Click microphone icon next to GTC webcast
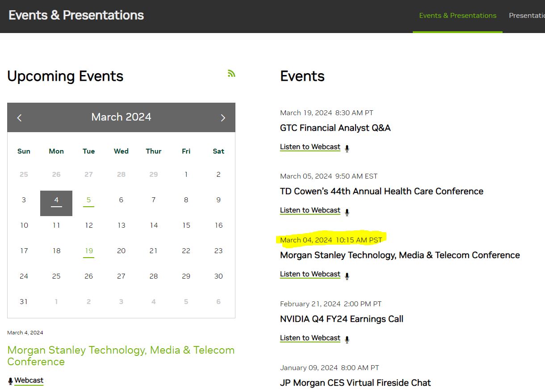Viewport: 545px width, 392px height. [x=347, y=148]
